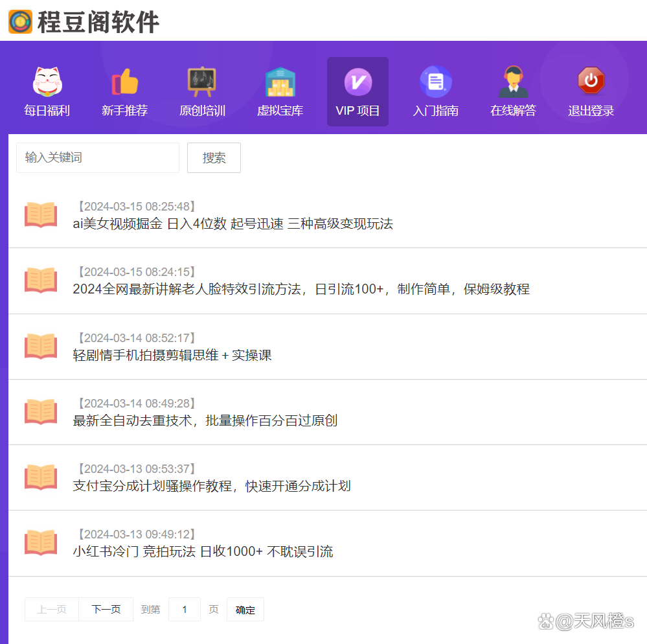Go to the next page via 下一页
This screenshot has width=647, height=644.
point(106,609)
